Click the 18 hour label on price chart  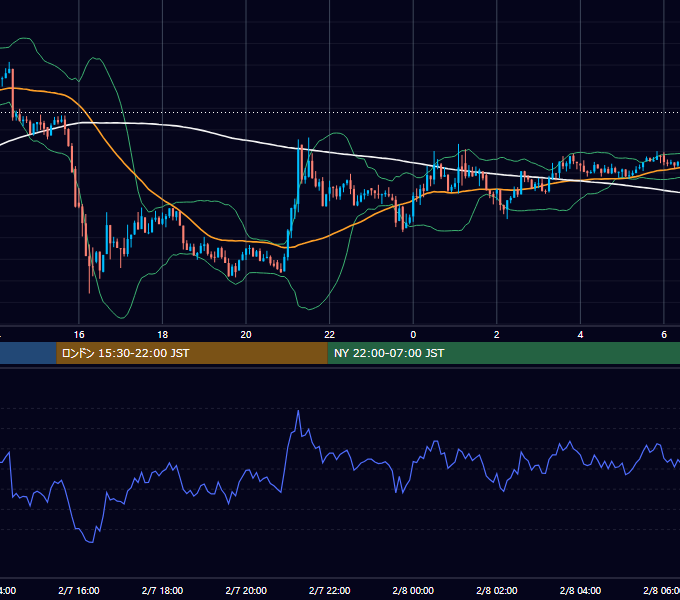pos(163,334)
